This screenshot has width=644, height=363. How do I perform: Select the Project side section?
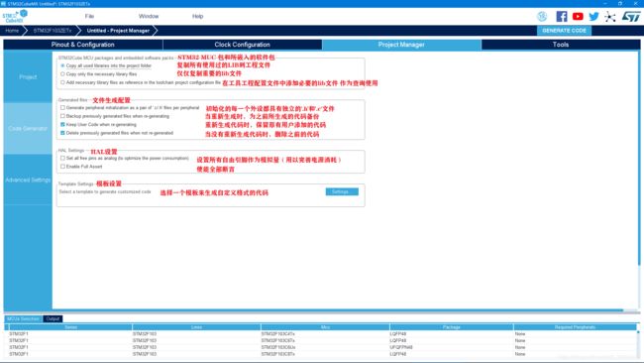pyautogui.click(x=28, y=77)
